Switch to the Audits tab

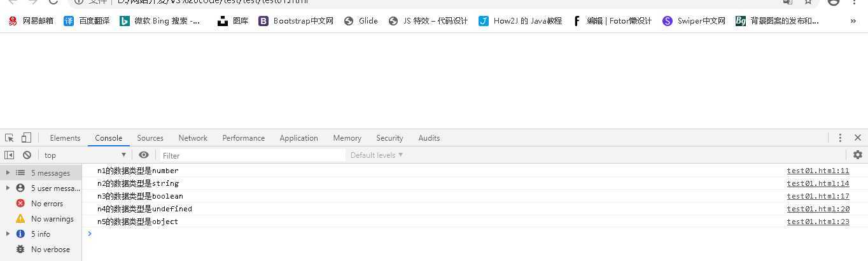coord(429,138)
